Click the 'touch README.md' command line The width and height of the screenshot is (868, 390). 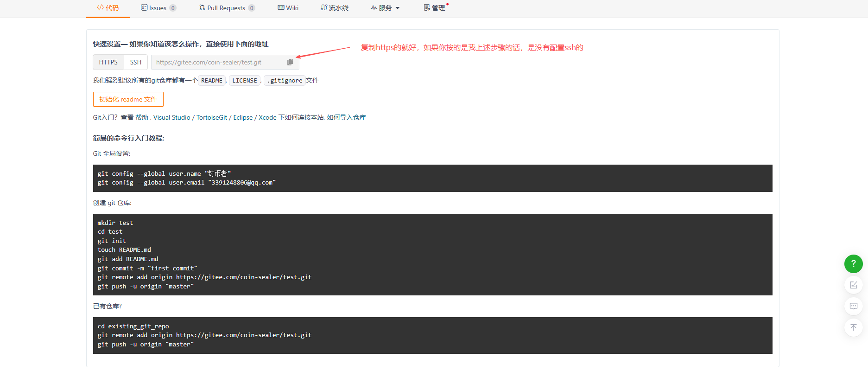(x=124, y=250)
